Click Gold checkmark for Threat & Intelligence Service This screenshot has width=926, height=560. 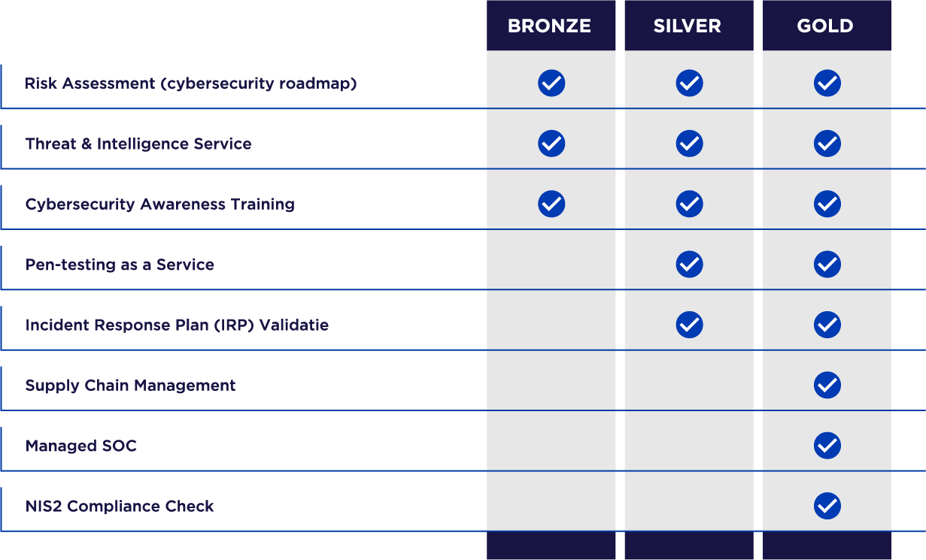click(827, 143)
